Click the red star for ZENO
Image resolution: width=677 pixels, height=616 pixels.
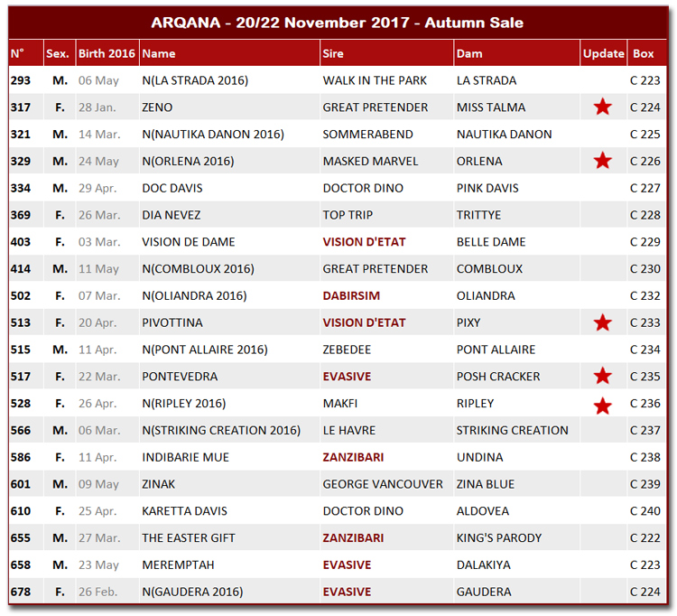[x=602, y=107]
